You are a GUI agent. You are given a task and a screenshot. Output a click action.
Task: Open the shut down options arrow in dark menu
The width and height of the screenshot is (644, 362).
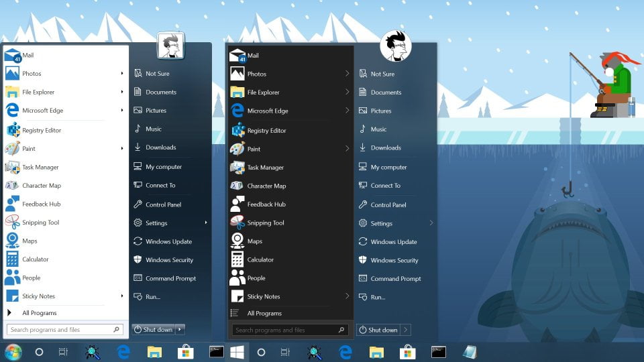tap(406, 330)
